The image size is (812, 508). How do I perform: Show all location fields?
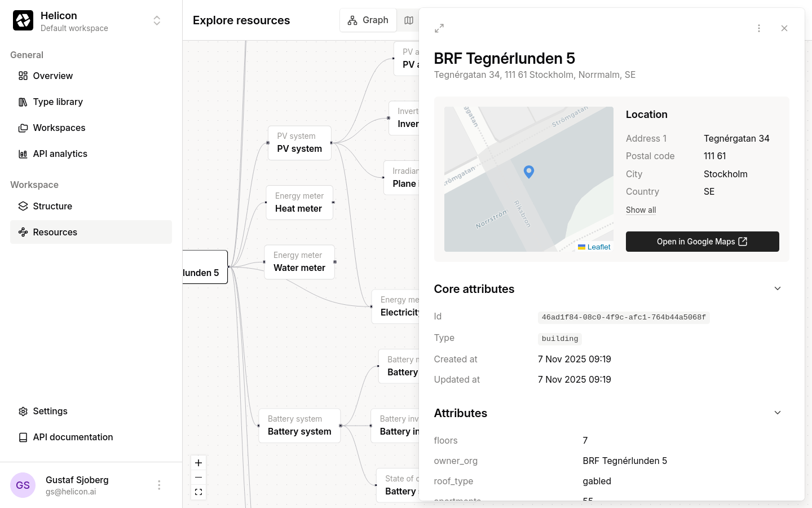pos(641,210)
